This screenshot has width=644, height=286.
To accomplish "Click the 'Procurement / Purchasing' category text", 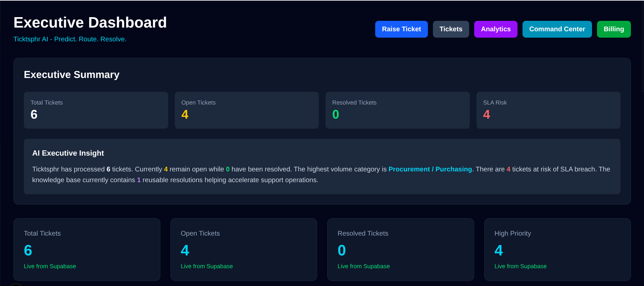I will click(430, 169).
